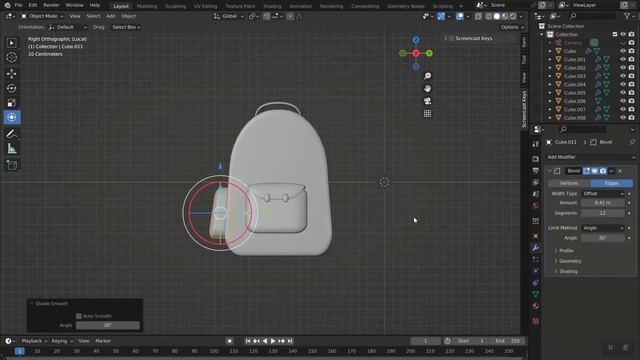Toggle Bevel modifier viewport display

pyautogui.click(x=595, y=171)
